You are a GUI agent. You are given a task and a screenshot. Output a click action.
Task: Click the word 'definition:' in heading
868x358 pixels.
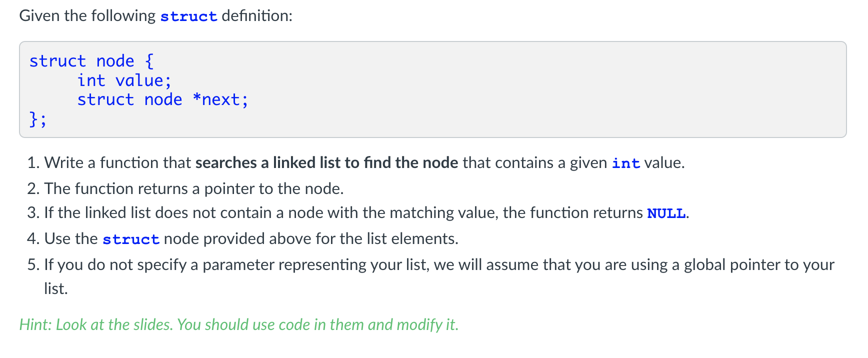tap(257, 16)
